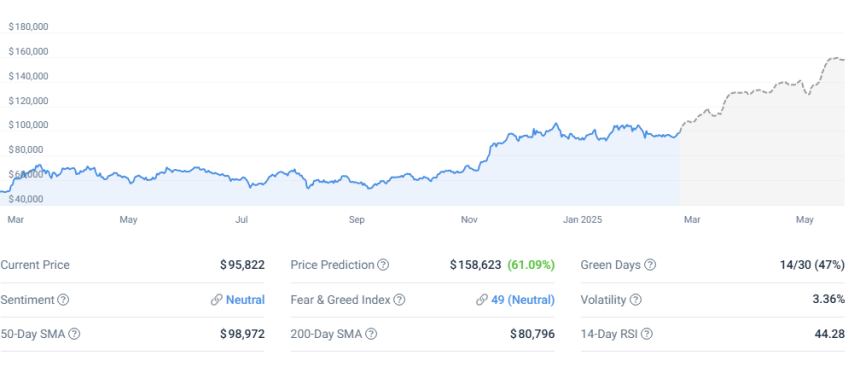Click help icon beside Price Prediction
The width and height of the screenshot is (860, 367).
[383, 265]
